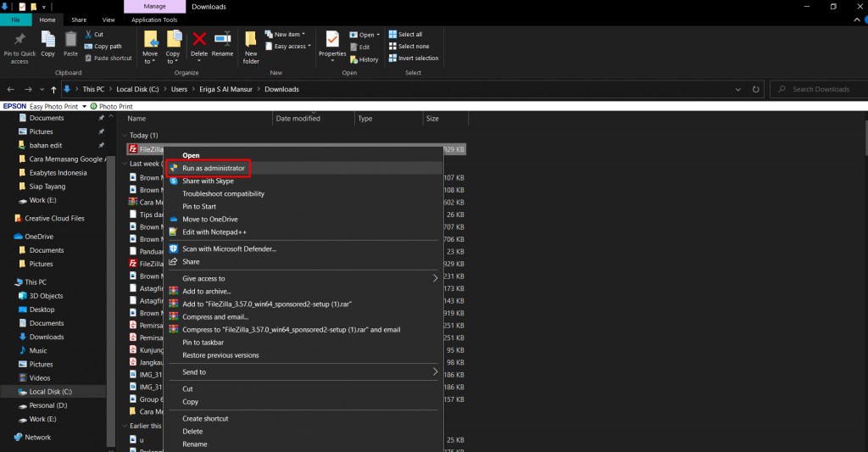Viewport: 868px width, 452px height.
Task: Click the Refresh icon by the address bar
Action: [755, 89]
